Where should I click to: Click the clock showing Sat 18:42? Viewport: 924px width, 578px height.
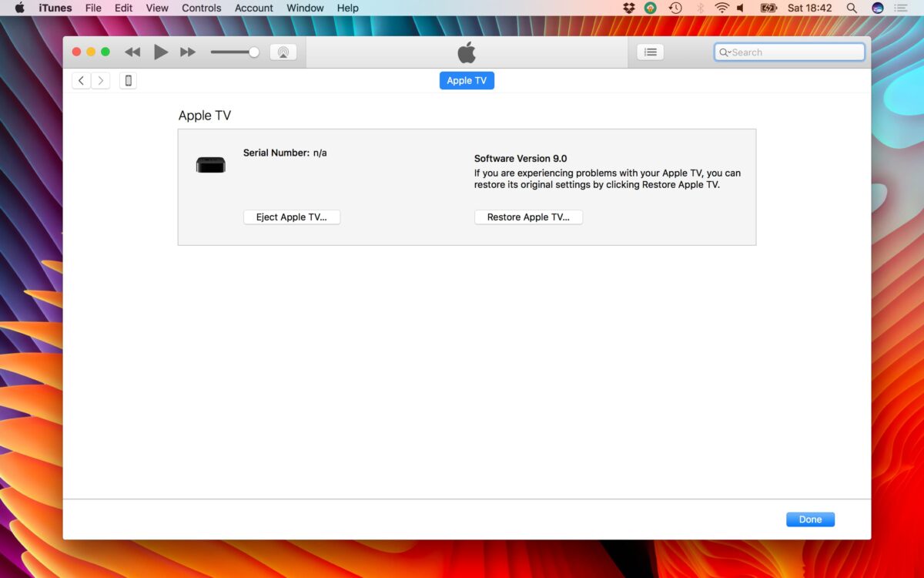(x=810, y=8)
